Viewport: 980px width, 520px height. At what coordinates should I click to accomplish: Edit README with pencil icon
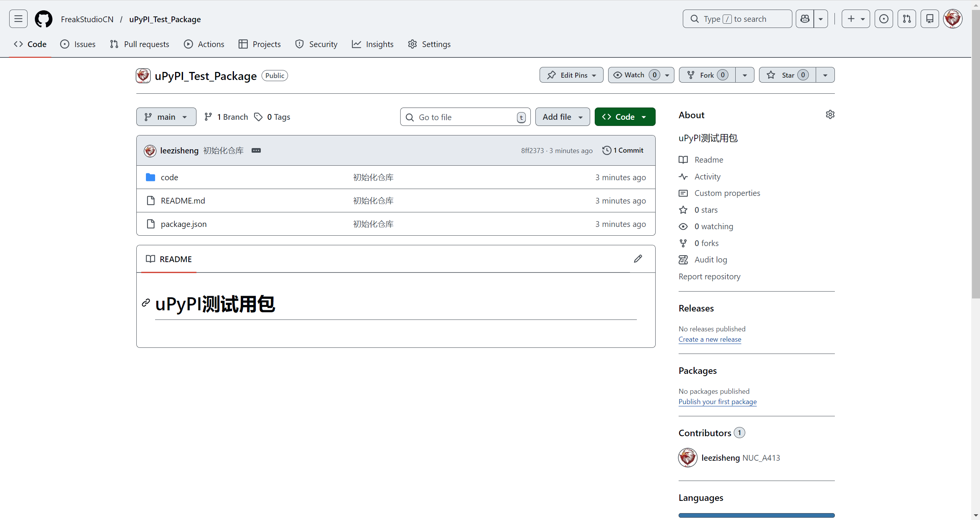pos(638,259)
